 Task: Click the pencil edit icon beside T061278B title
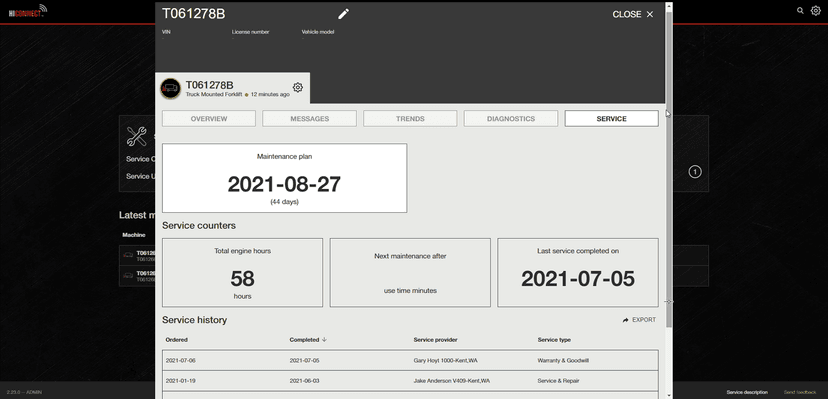click(344, 14)
